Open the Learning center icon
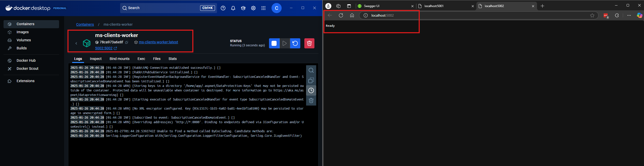This screenshot has width=644, height=166. pos(243,8)
